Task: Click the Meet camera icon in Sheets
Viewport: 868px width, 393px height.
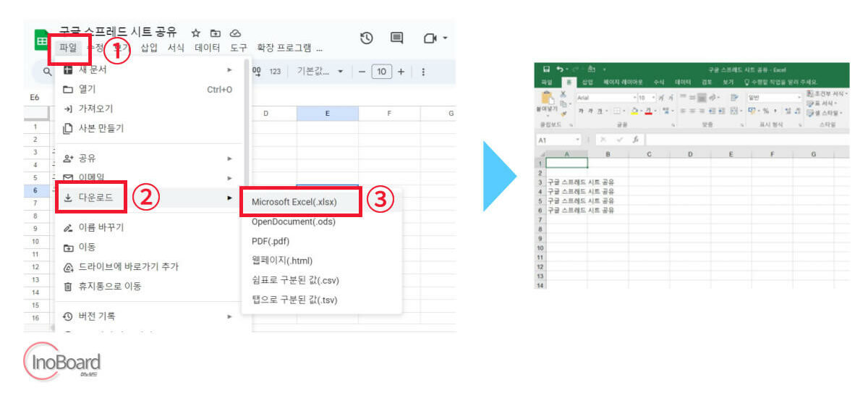Action: click(x=431, y=38)
